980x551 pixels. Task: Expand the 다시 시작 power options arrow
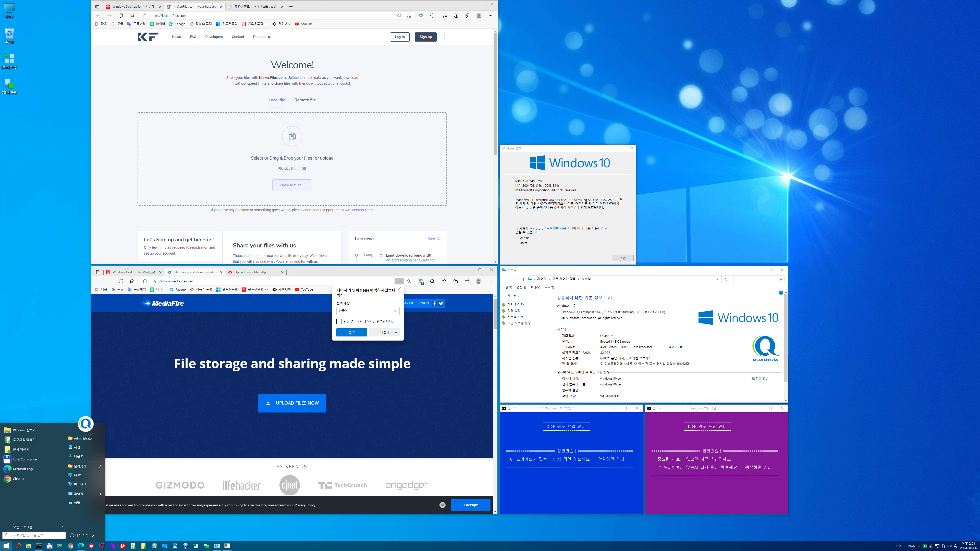point(93,535)
